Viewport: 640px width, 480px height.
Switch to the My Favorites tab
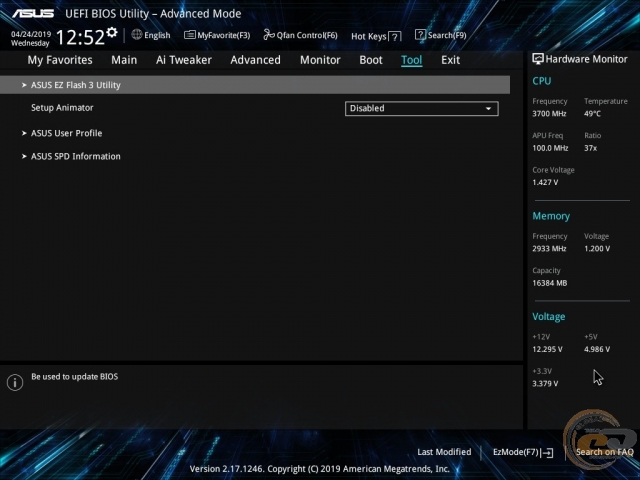click(x=60, y=60)
